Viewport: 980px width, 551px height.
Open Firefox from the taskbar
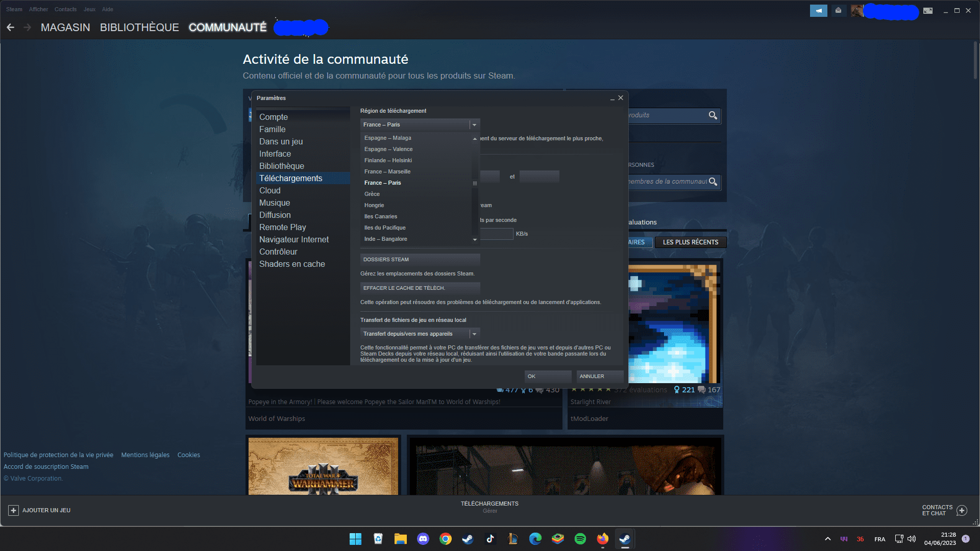click(x=602, y=539)
